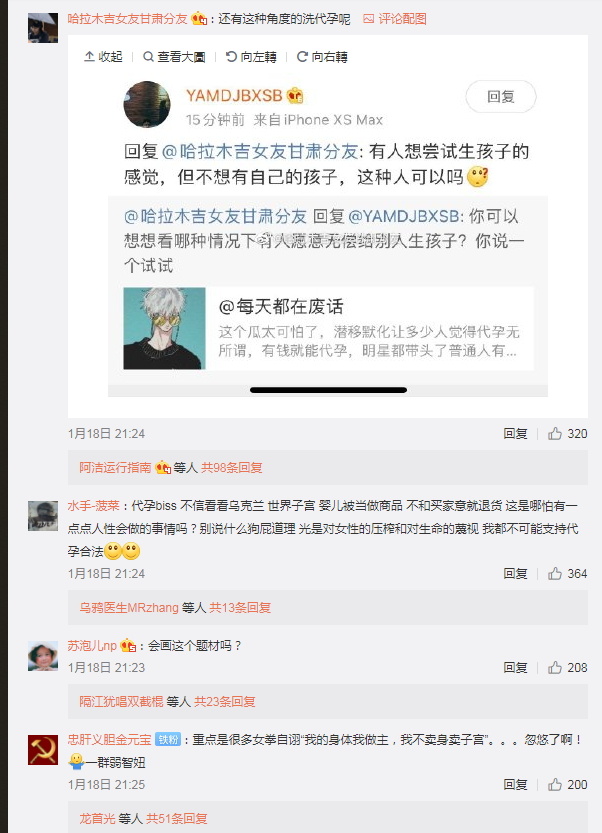Open 水手-菠菜 user profile link

tap(94, 506)
